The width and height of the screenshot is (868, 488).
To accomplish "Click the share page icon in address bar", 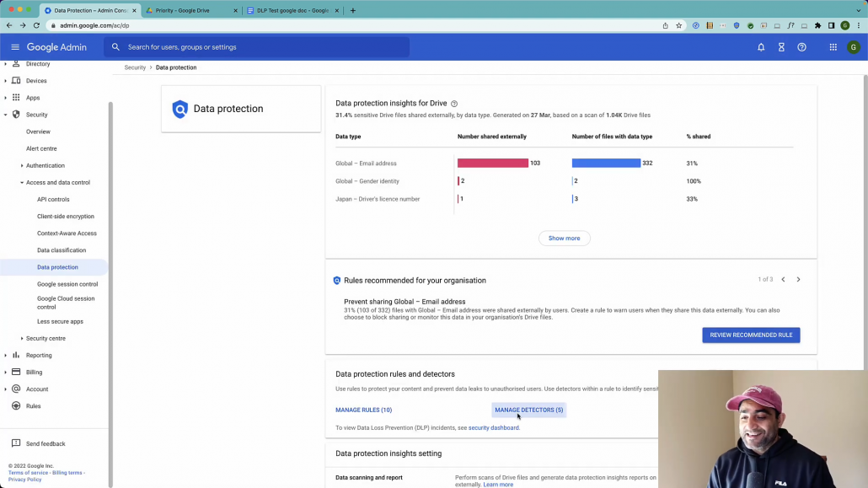I will coord(666,25).
